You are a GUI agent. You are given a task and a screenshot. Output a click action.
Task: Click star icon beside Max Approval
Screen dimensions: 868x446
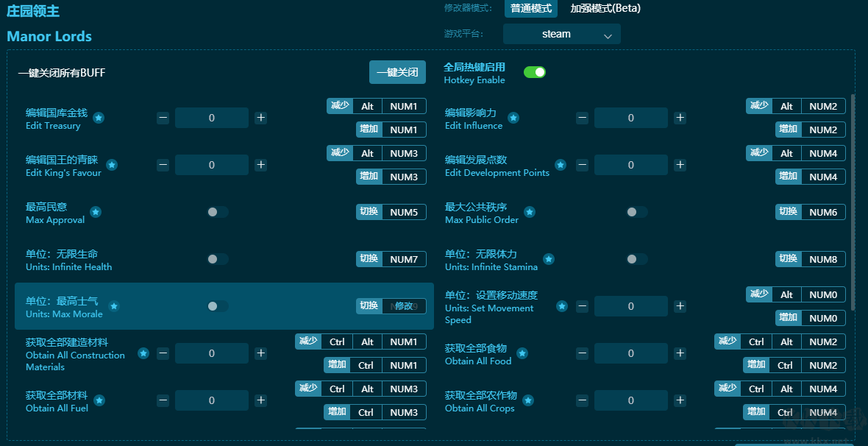(96, 212)
